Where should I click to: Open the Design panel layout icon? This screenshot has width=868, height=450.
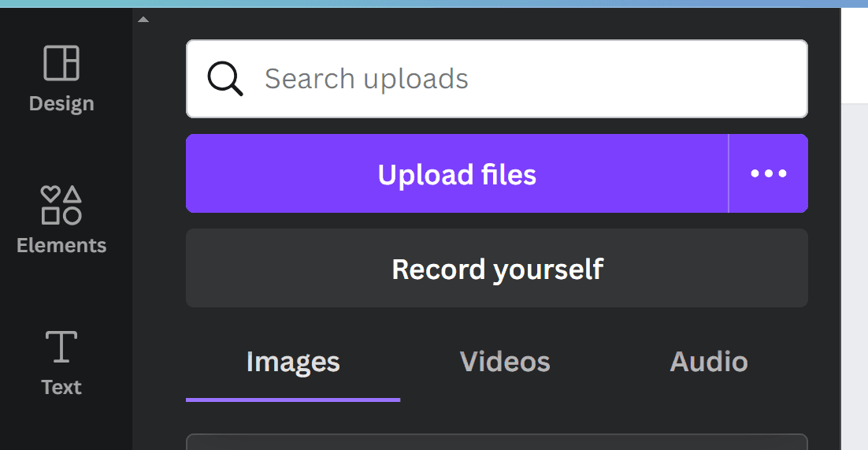[61, 63]
